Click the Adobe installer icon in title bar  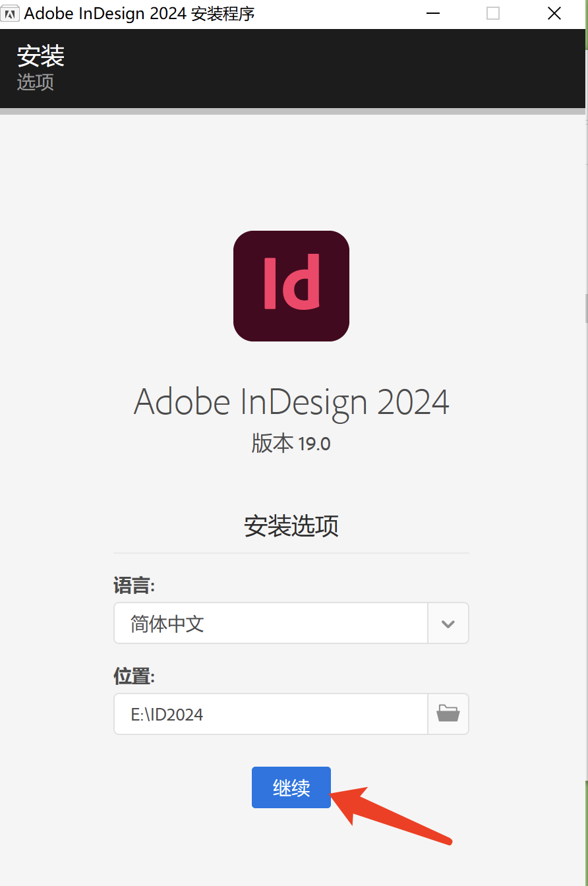(x=11, y=14)
